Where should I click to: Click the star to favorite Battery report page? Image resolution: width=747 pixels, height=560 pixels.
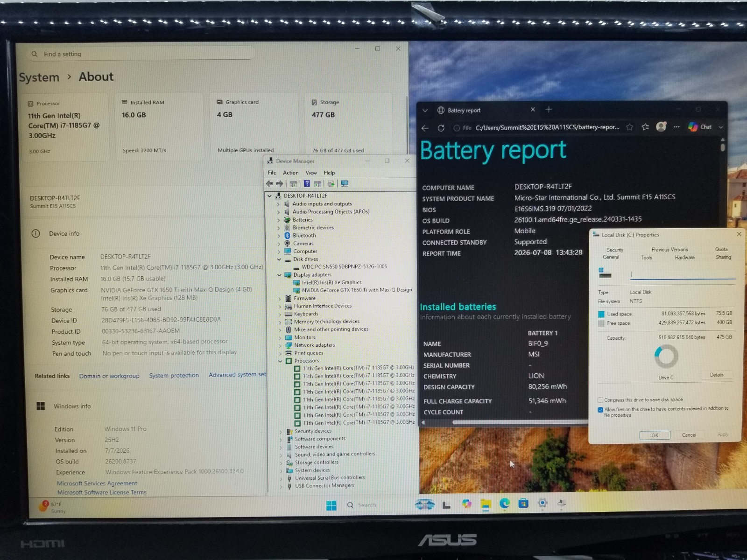click(x=629, y=127)
